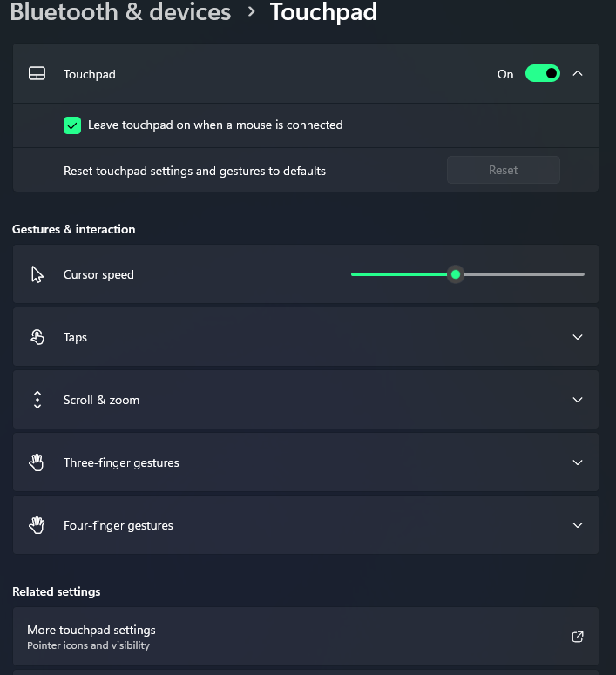Collapse the Touchpad section with up chevron
616x675 pixels.
pos(578,74)
